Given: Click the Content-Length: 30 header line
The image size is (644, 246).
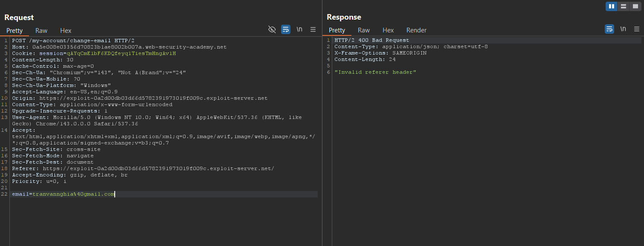Looking at the screenshot, I should coord(43,60).
